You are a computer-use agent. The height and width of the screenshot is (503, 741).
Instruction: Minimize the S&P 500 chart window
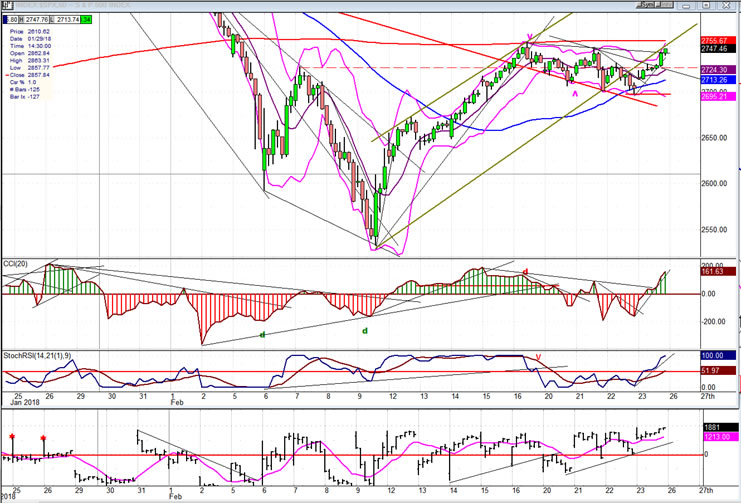click(687, 5)
